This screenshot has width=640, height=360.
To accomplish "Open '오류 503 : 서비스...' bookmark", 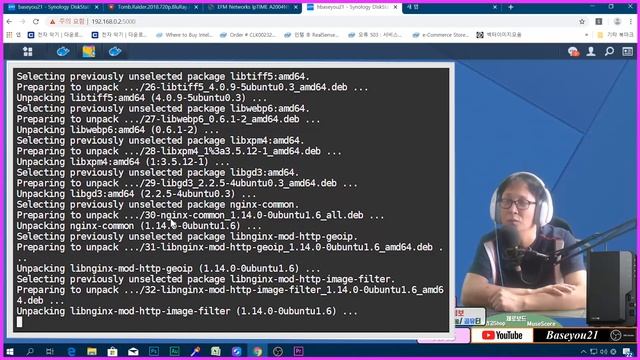I will (x=376, y=35).
